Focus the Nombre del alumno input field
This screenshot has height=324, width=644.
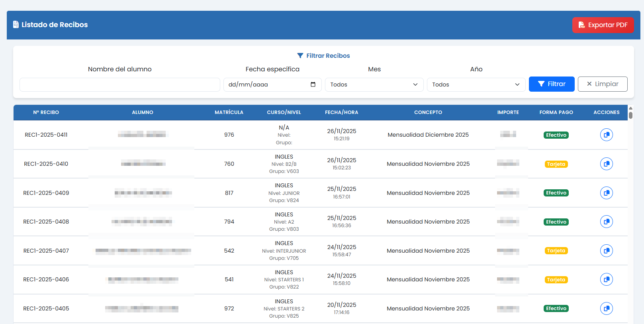click(119, 84)
